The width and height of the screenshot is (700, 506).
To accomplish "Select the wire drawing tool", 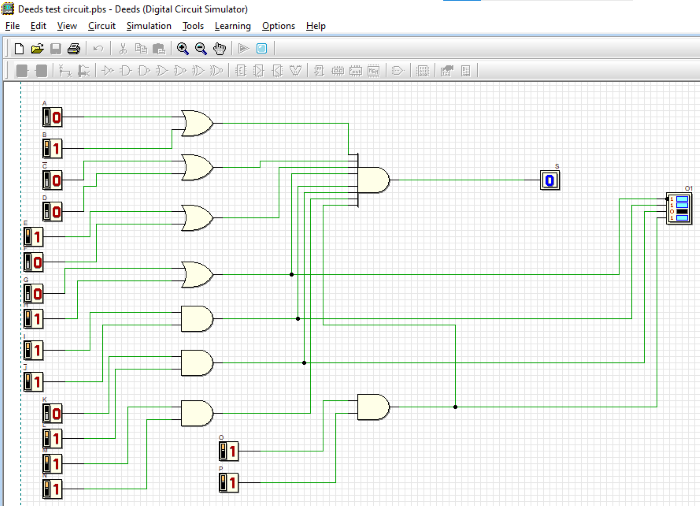I will click(65, 71).
